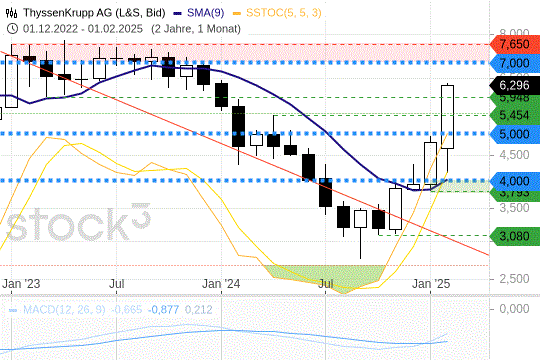Click the SMA(9) blue line legend marker
Viewport: 540px width, 360px height.
(x=178, y=14)
